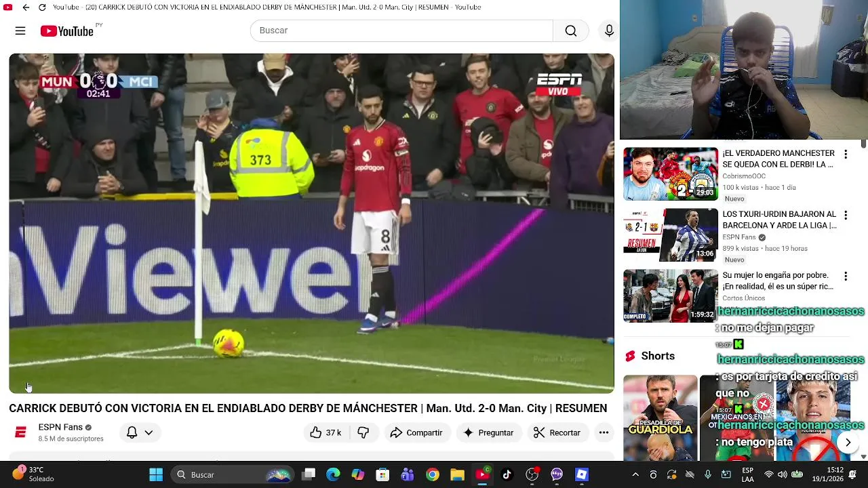Open Copilot from the taskbar
Screen dimensions: 868x488
pos(358,474)
